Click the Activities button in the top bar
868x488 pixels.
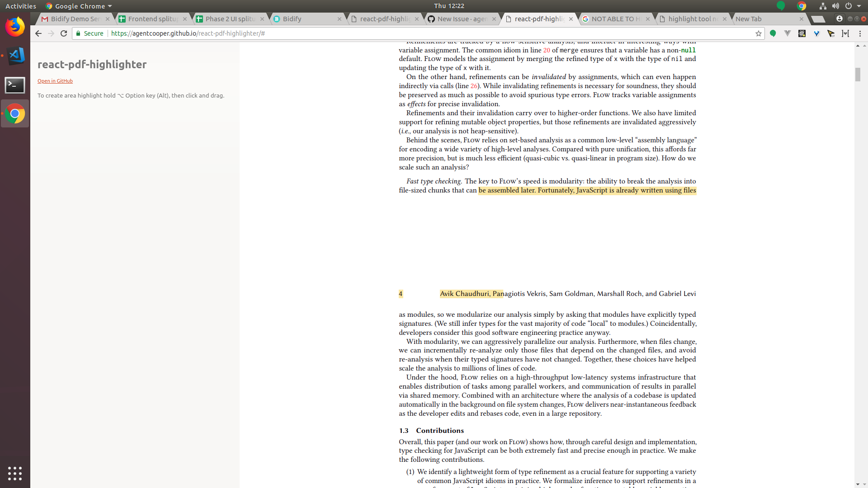[x=20, y=6]
